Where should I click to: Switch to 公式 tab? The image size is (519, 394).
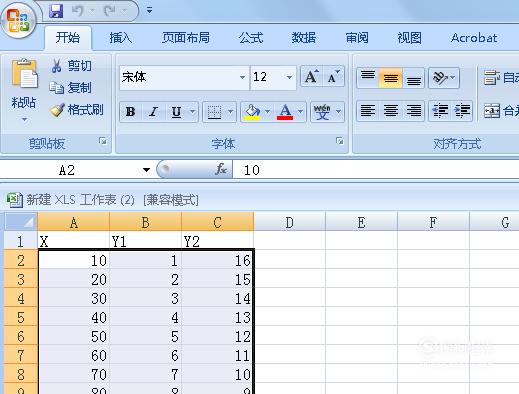coord(251,38)
